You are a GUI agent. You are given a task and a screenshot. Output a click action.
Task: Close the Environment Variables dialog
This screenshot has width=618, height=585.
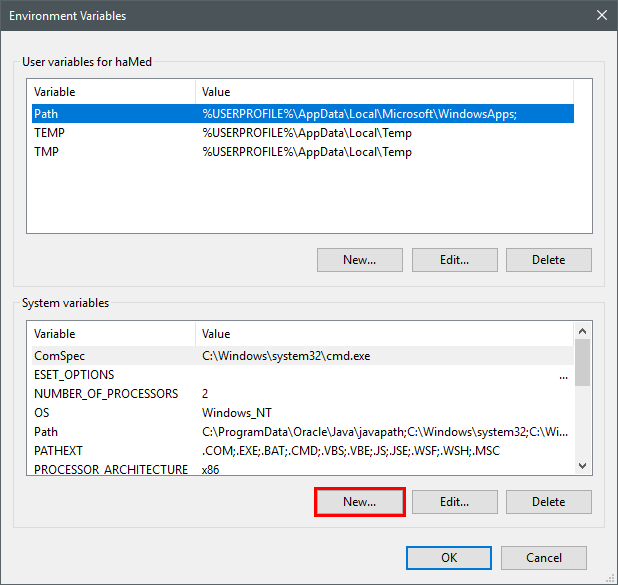[x=601, y=15]
